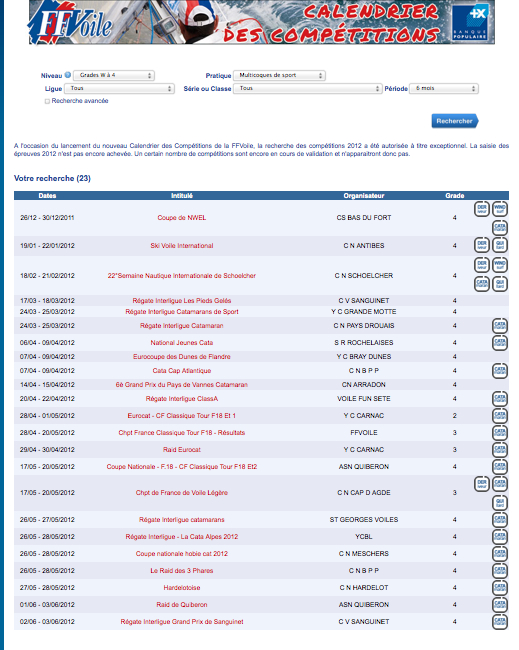Click Quillard icon in Semaine Nautique Schoelcher row
Screen dimensions: 519x650
pyautogui.click(x=500, y=284)
